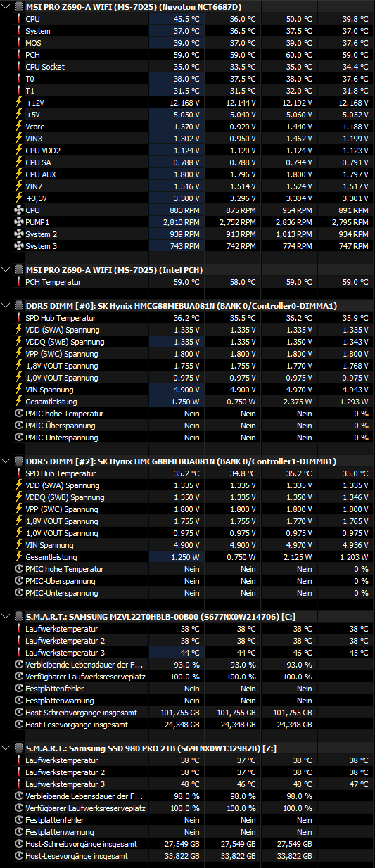Click SPD Hub Temperatur thermometer icon in DIMM #0

coord(18,318)
